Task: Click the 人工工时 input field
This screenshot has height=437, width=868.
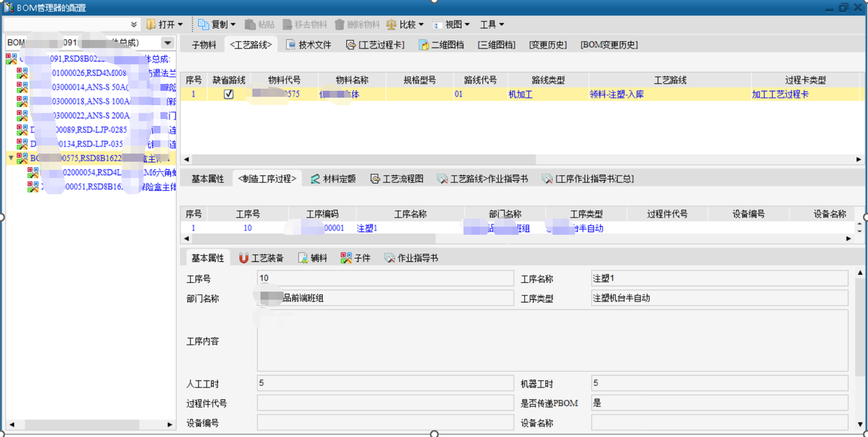Action: pos(385,383)
